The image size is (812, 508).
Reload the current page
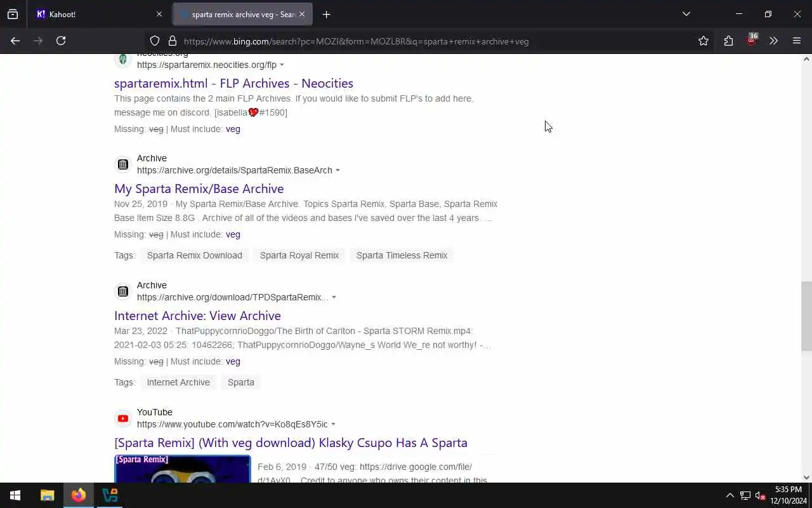[61, 41]
